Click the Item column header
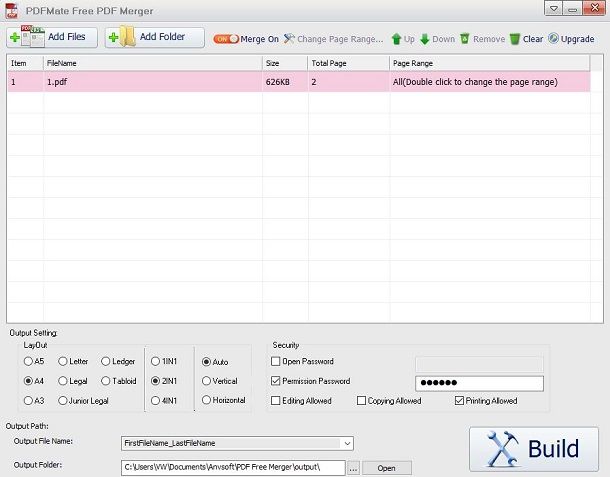 tap(25, 63)
